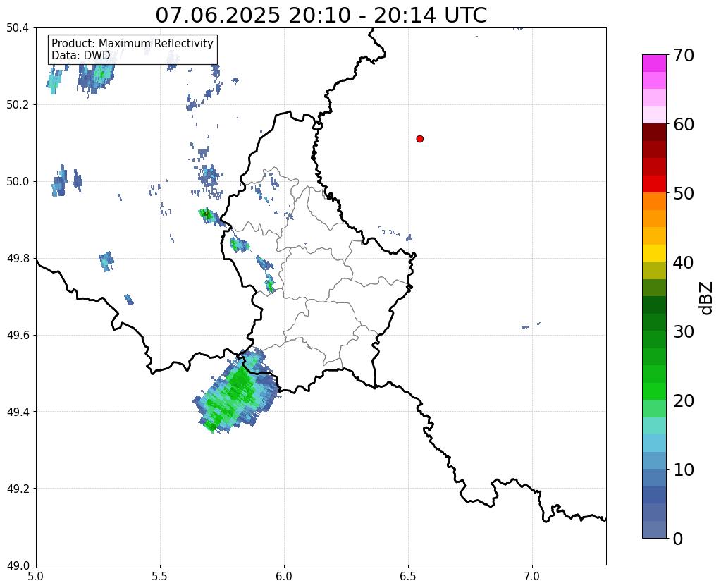This screenshot has height=588, width=721.
Task: Click the bright green colorbar segment near 20
Action: 654,391
